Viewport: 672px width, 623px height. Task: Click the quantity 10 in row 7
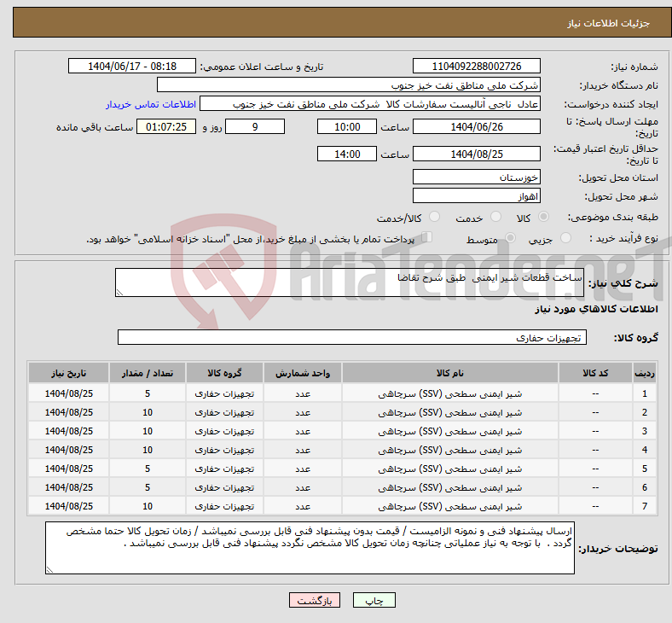(148, 506)
